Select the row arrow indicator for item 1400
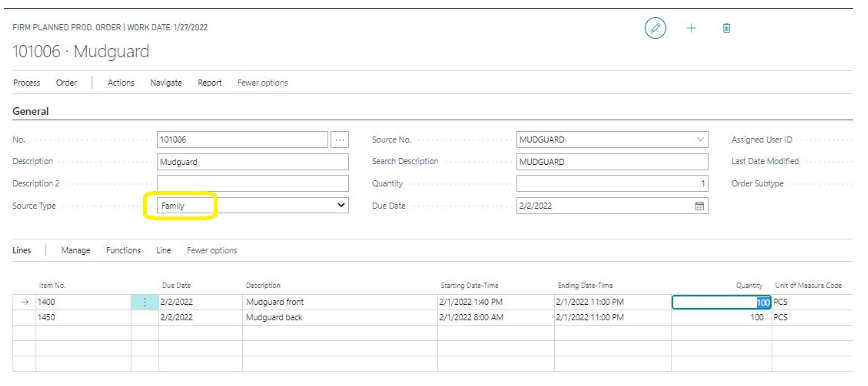This screenshot has height=386, width=868. [x=24, y=302]
